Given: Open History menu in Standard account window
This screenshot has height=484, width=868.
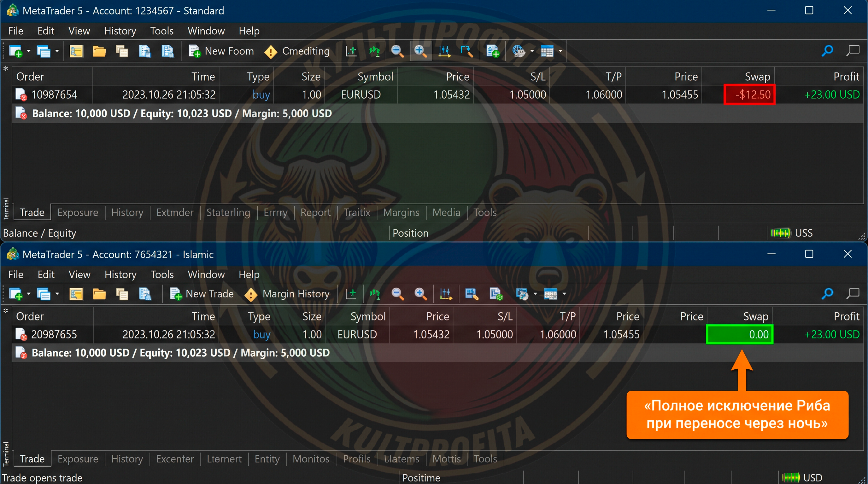Looking at the screenshot, I should tap(120, 31).
